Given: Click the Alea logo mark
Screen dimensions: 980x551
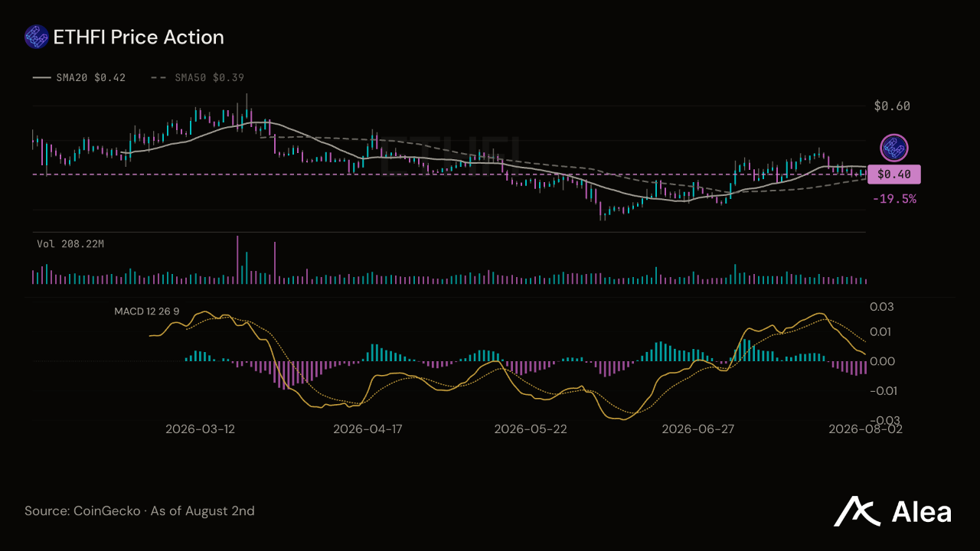Looking at the screenshot, I should click(x=858, y=511).
